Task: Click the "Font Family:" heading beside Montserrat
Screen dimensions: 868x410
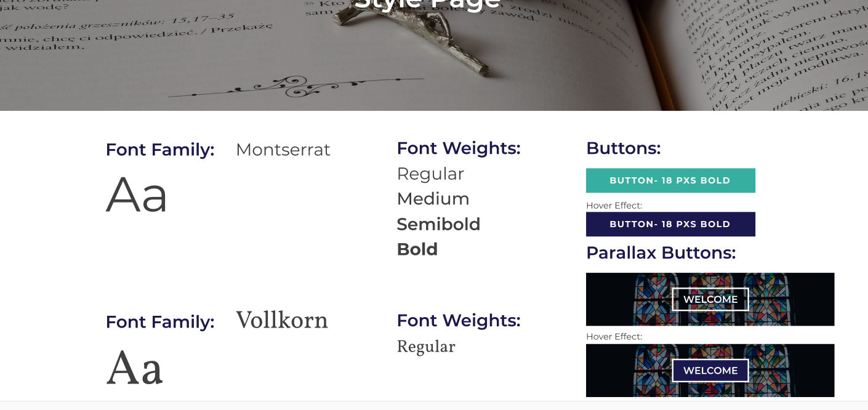Action: 160,150
